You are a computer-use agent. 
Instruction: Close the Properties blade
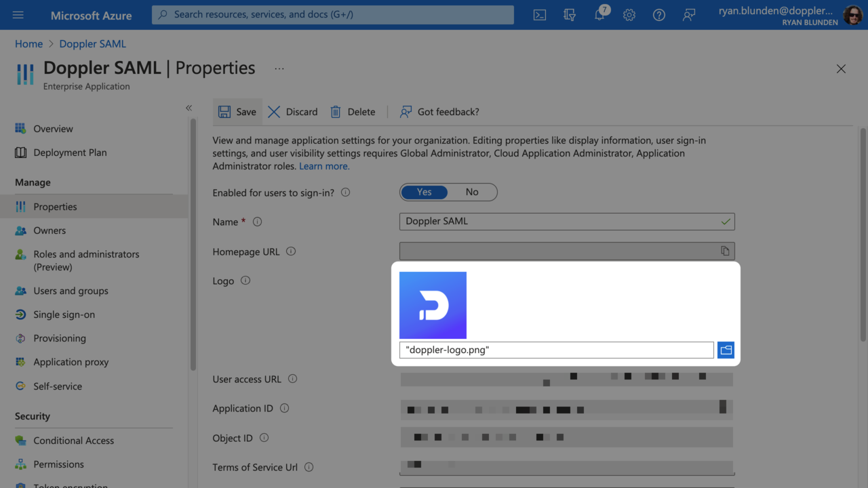[841, 68]
